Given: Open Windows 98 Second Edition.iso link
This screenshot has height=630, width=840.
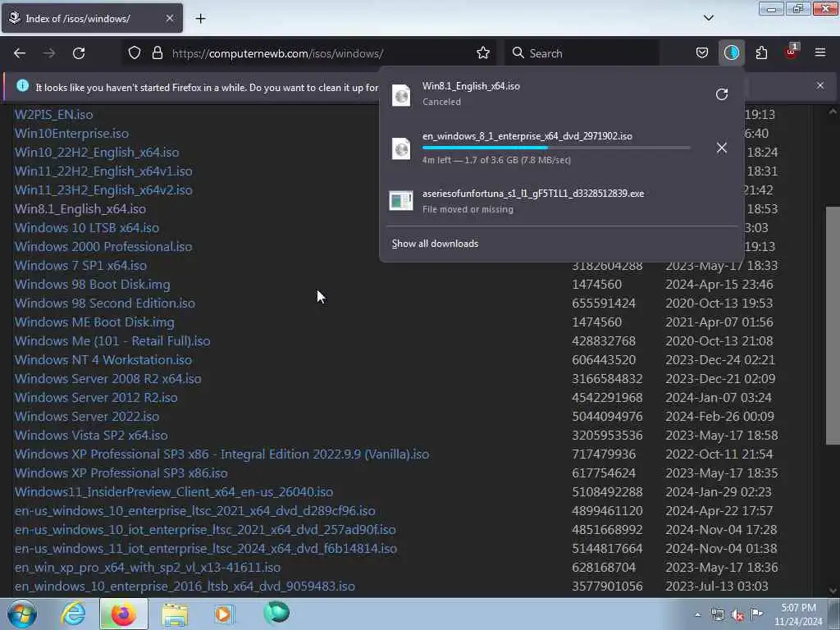Looking at the screenshot, I should (104, 304).
